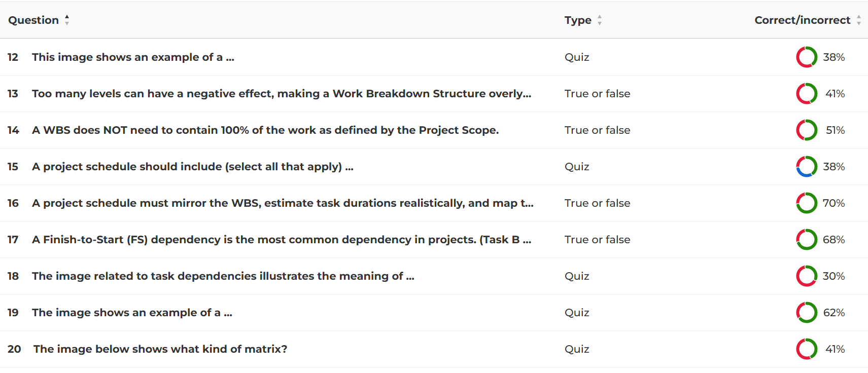Click 'True or false' type in question 13 row
The image size is (868, 373).
pyautogui.click(x=597, y=94)
